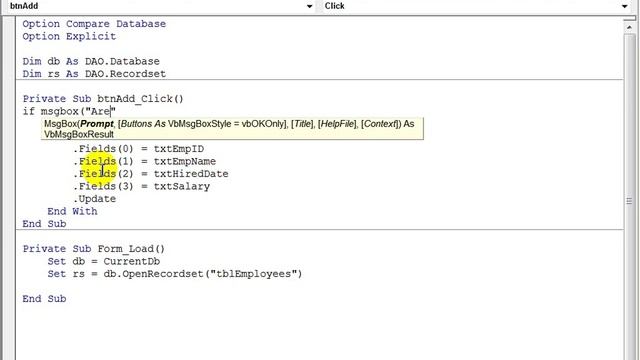Click 'Set db = CurrentDb' line

pos(104,261)
